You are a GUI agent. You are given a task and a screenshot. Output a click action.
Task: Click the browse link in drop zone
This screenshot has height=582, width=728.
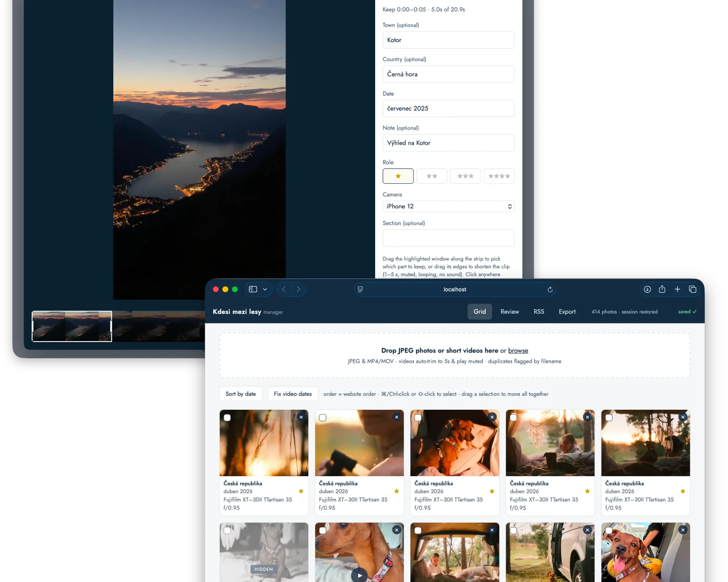pos(518,350)
